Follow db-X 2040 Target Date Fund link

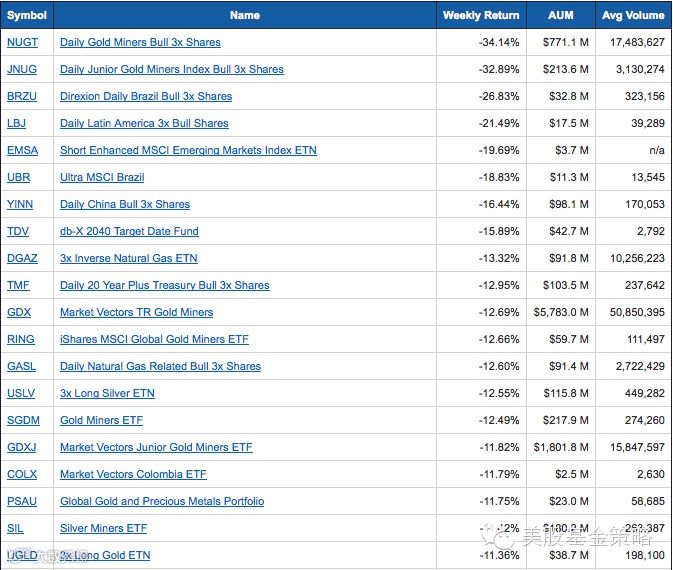coord(129,231)
